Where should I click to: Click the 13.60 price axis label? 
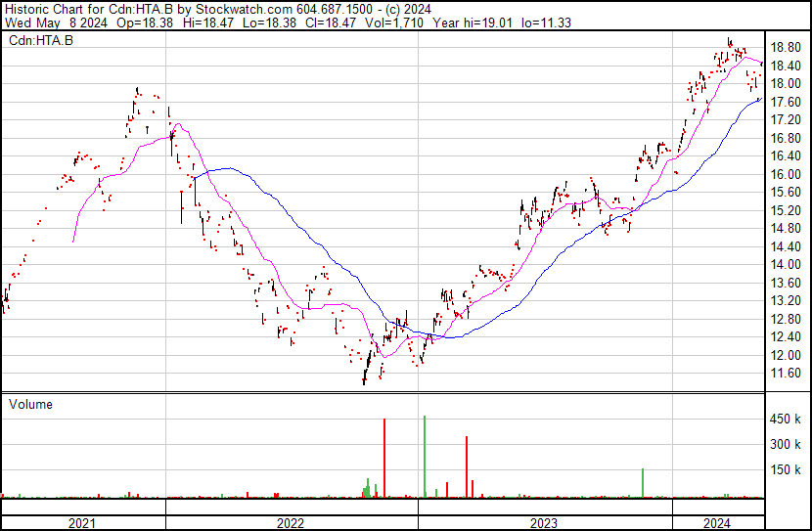(786, 283)
